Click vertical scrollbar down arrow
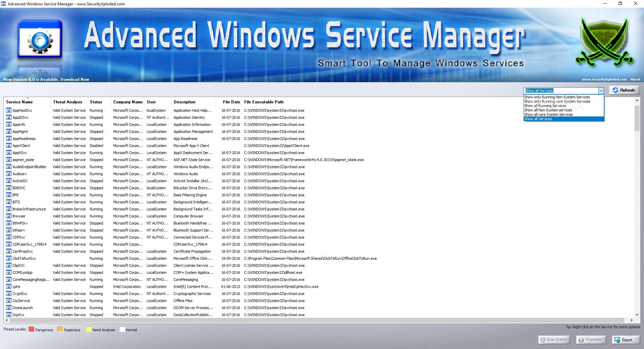This screenshot has width=644, height=349. coord(637,315)
